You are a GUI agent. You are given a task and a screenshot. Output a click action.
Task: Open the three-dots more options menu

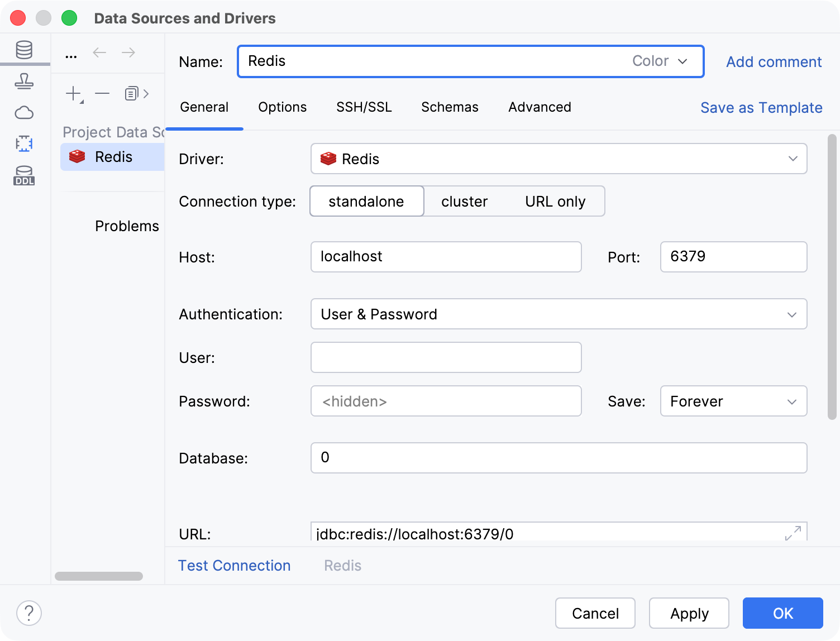(x=71, y=55)
